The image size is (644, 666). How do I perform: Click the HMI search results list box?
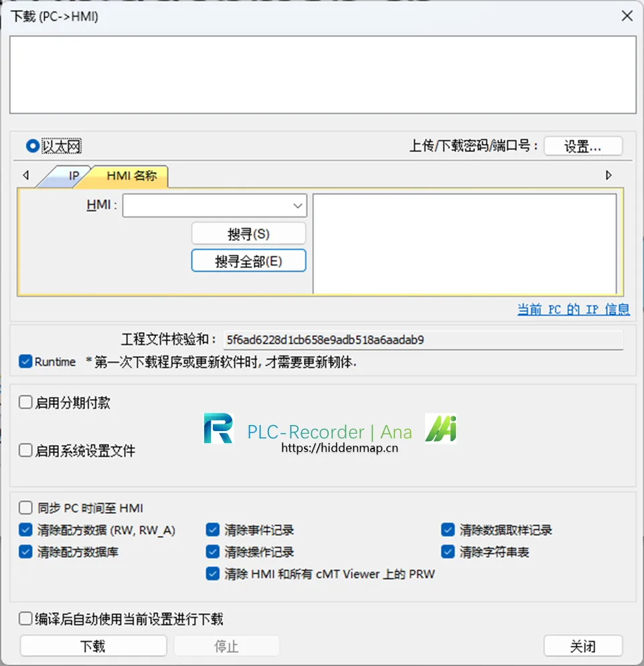(x=465, y=244)
